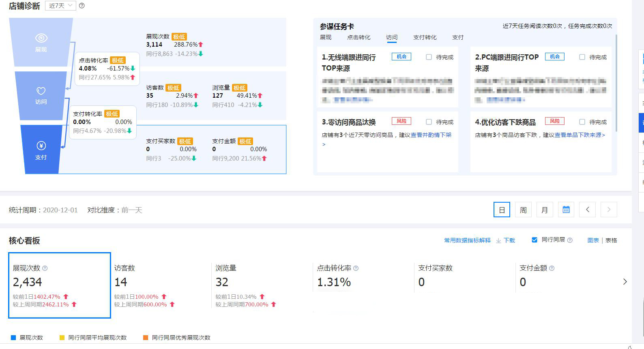Go to the previous period with left arrow
Viewport: 644px width, 349px height.
point(587,210)
